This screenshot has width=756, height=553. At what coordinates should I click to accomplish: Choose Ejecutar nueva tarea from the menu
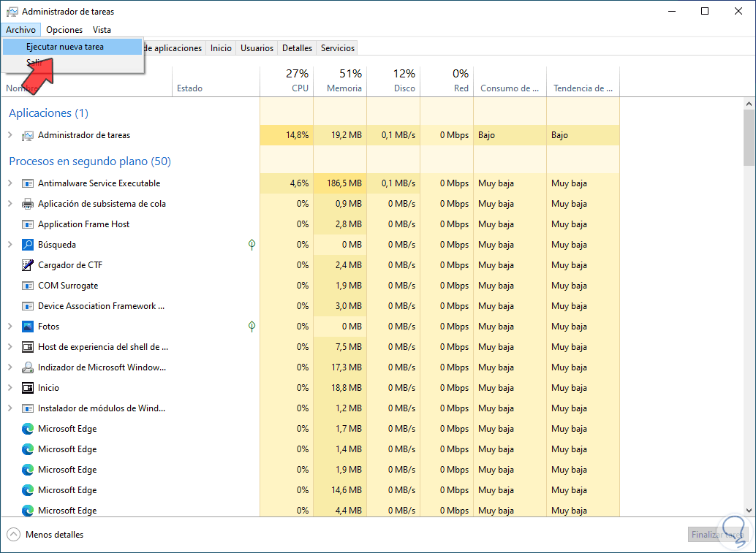click(x=72, y=47)
